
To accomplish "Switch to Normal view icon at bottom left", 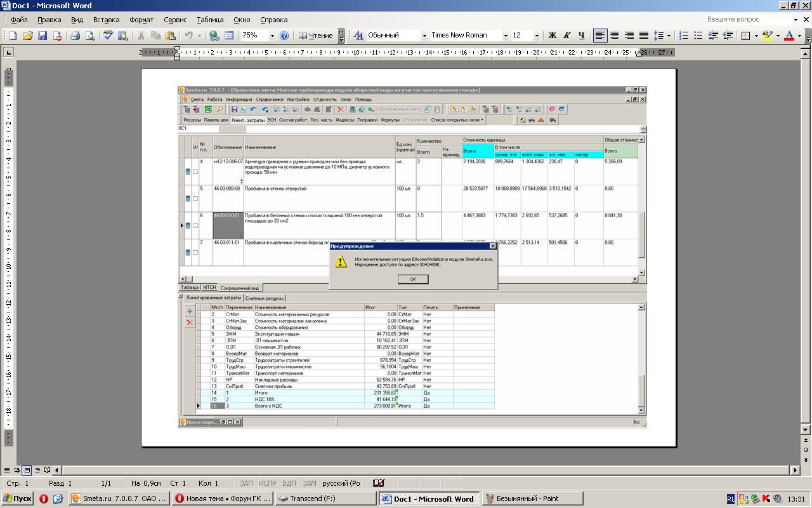I will (x=7, y=471).
